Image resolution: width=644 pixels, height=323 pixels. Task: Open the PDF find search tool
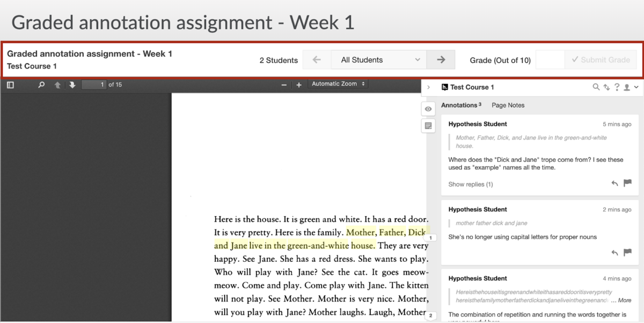click(x=41, y=85)
